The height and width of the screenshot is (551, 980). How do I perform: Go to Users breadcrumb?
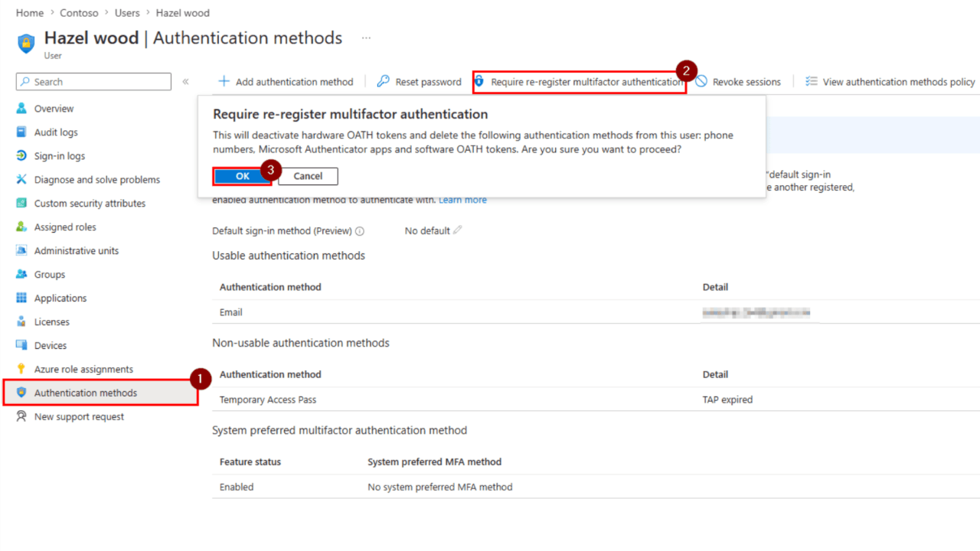point(127,13)
